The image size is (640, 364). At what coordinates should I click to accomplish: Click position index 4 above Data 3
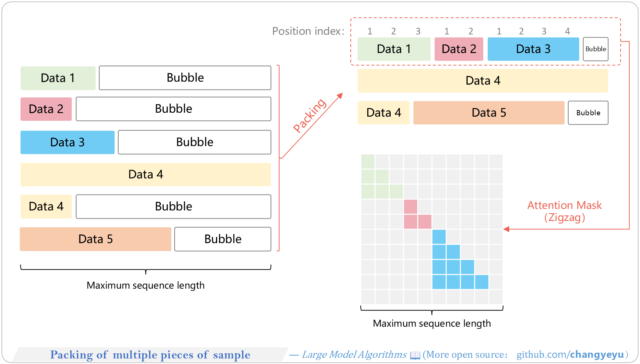click(x=568, y=31)
